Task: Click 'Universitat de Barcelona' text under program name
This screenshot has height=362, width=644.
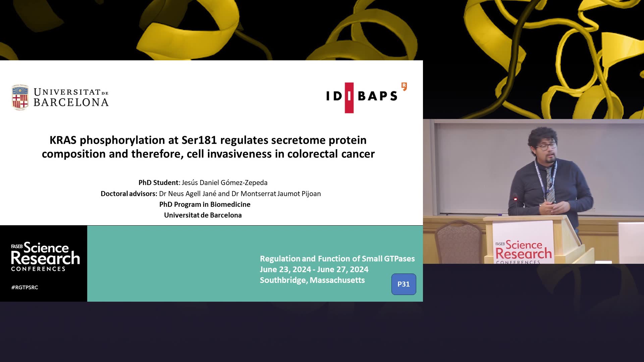Action: (203, 215)
